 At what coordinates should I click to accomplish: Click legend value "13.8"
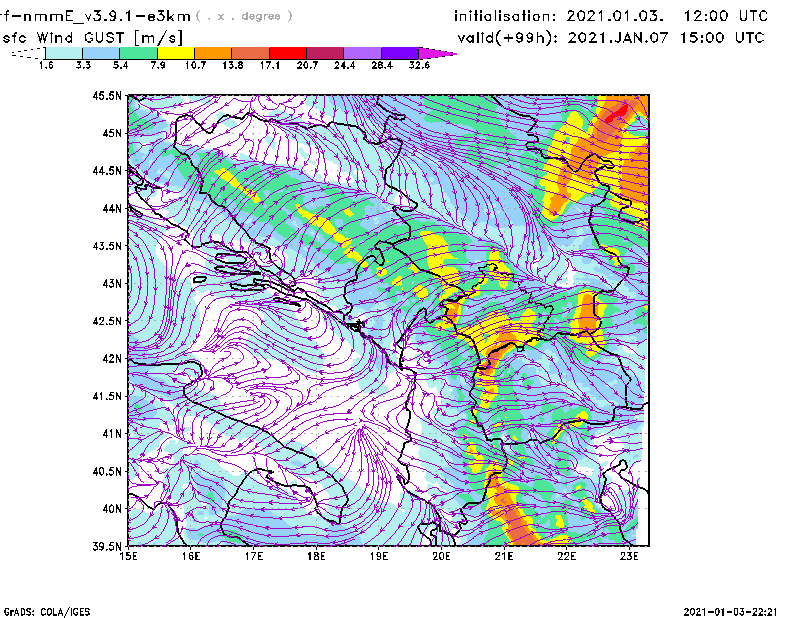click(232, 65)
